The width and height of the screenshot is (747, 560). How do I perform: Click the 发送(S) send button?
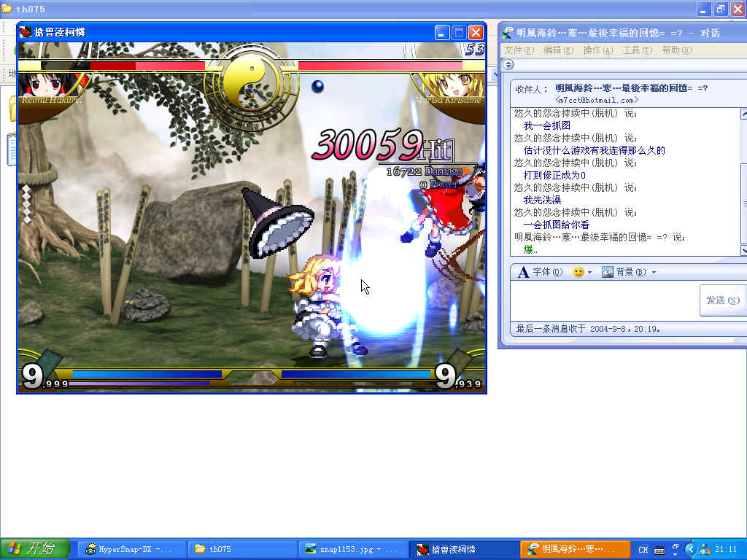tap(723, 300)
